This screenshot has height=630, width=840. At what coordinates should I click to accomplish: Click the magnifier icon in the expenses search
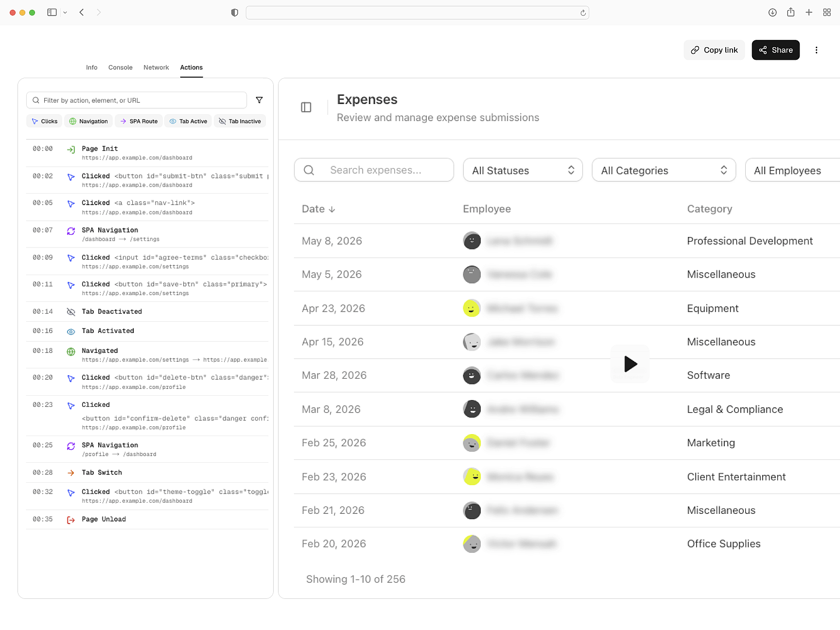point(309,170)
